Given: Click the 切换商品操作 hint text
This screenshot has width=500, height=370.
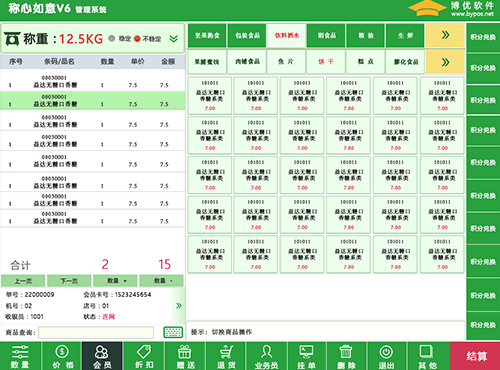Looking at the screenshot, I should (x=232, y=332).
